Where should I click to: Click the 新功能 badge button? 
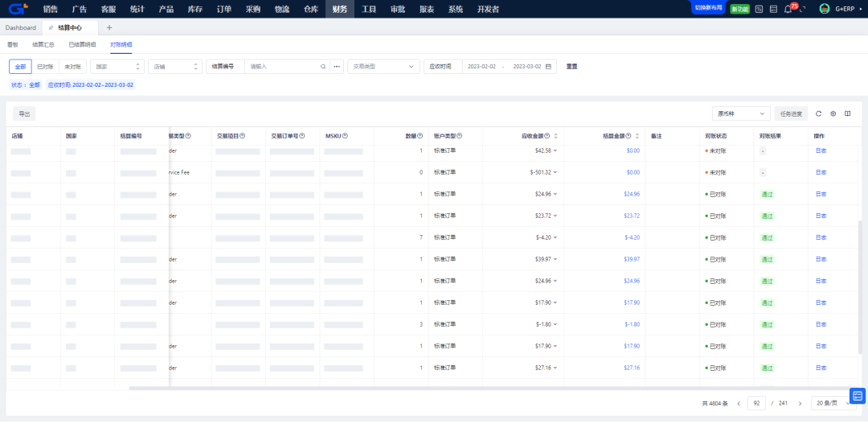pyautogui.click(x=740, y=10)
